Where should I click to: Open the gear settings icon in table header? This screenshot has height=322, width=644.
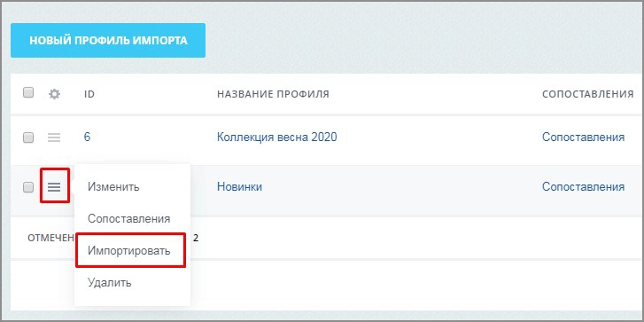[x=54, y=94]
